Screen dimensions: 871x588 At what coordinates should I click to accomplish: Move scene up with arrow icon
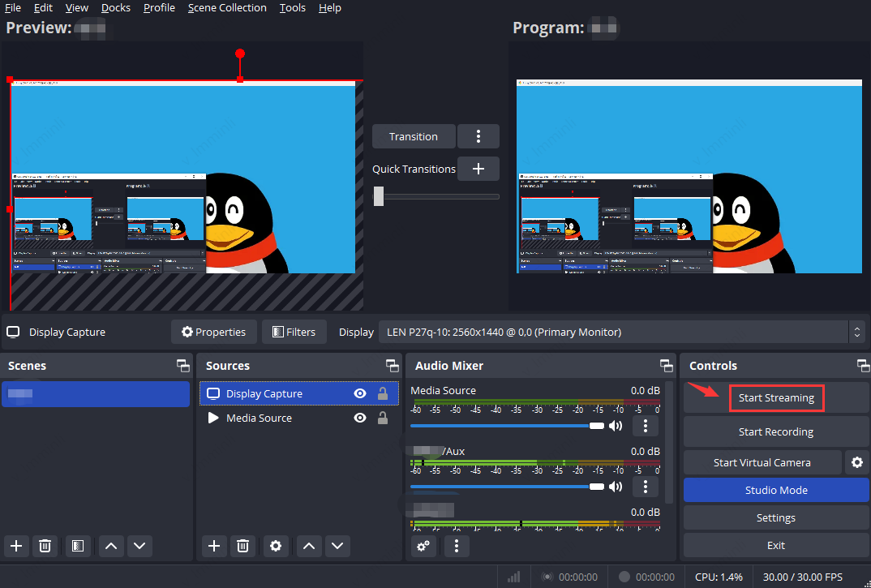point(111,546)
